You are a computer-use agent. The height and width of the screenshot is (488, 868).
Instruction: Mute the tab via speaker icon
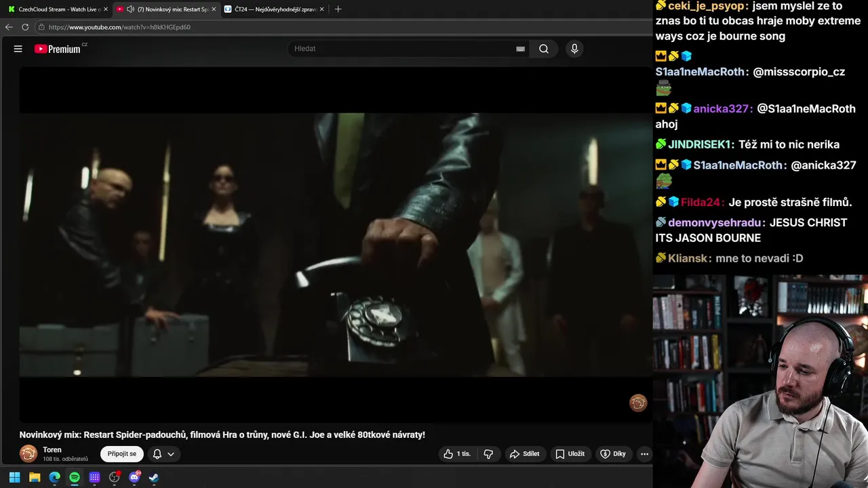[130, 9]
